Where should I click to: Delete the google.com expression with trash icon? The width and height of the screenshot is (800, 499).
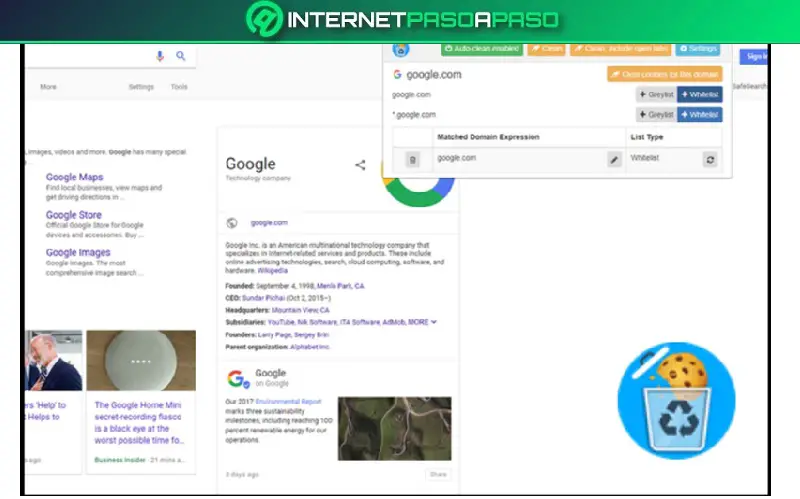(x=412, y=160)
